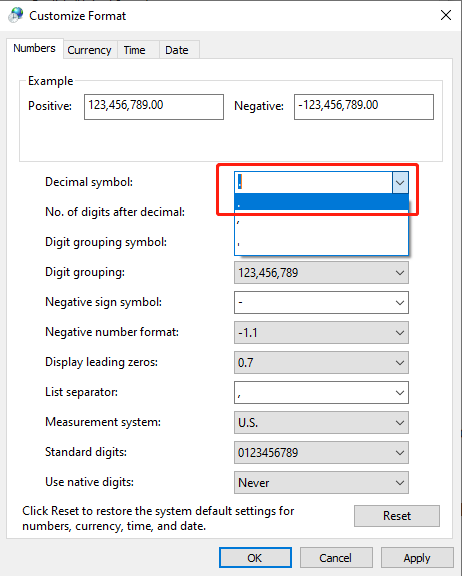Expand the List separator dropdown arrow
This screenshot has height=576, width=462.
coord(400,393)
